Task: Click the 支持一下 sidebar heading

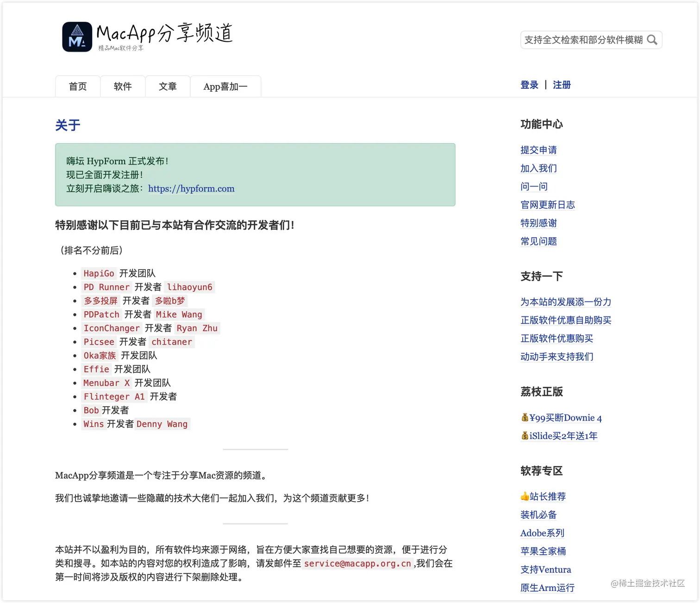Action: pyautogui.click(x=542, y=276)
